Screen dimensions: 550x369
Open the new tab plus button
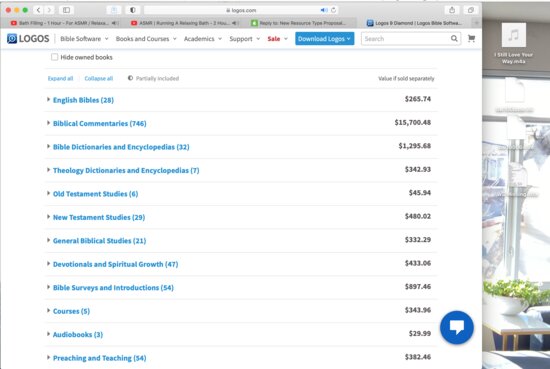(476, 23)
